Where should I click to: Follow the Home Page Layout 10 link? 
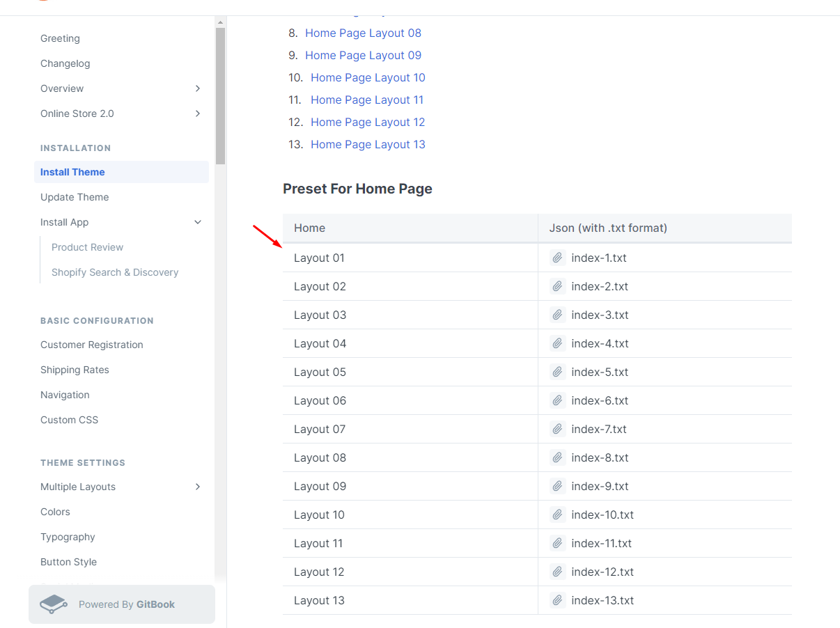coord(368,77)
